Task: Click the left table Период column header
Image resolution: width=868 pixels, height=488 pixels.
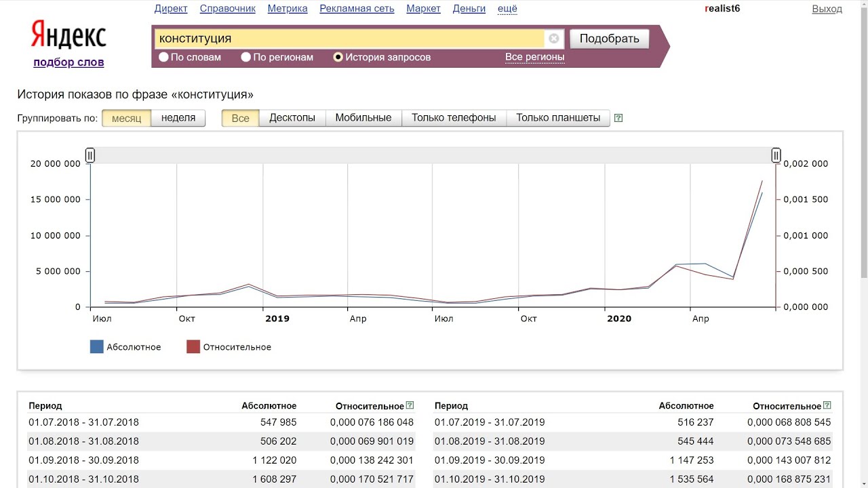Action: (45, 406)
